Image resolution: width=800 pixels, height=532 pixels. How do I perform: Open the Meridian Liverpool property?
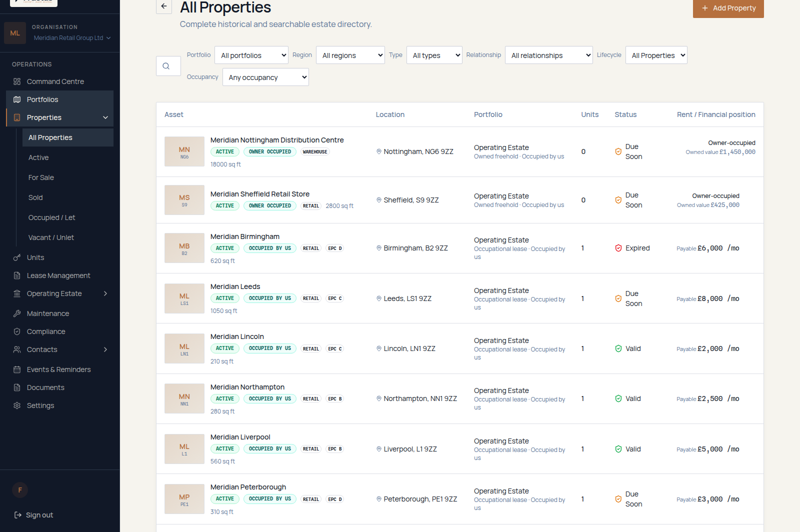click(240, 437)
